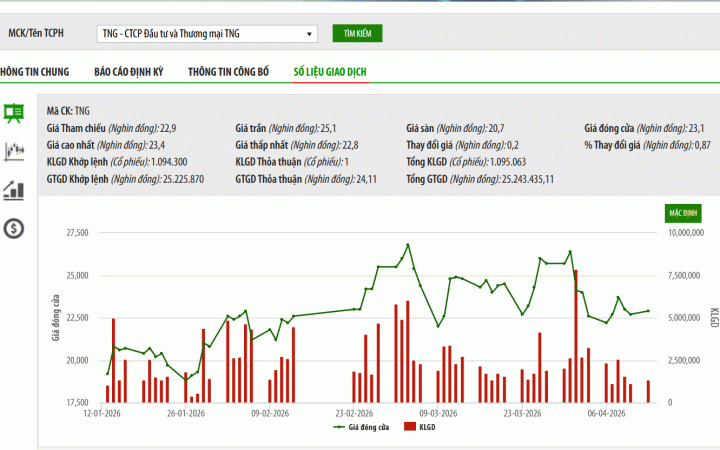Click the Giá trần value 25,1
This screenshot has height=450, width=720.
click(x=328, y=128)
